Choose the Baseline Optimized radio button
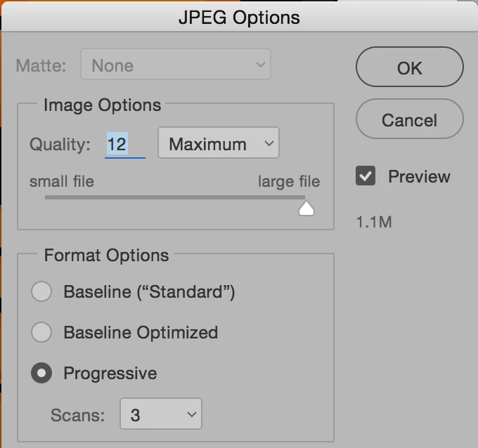 41,333
